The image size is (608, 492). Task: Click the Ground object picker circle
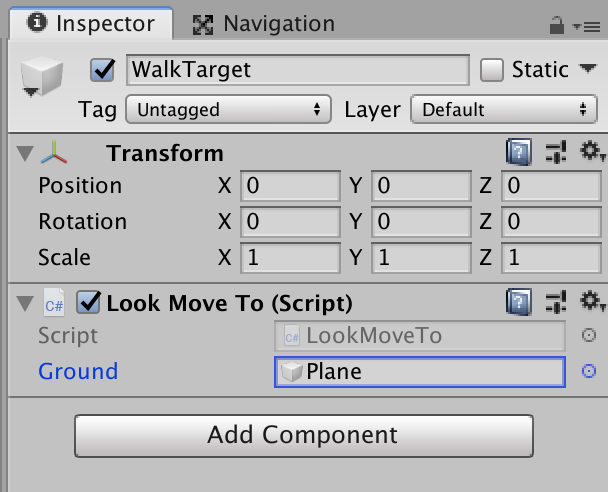[x=589, y=371]
